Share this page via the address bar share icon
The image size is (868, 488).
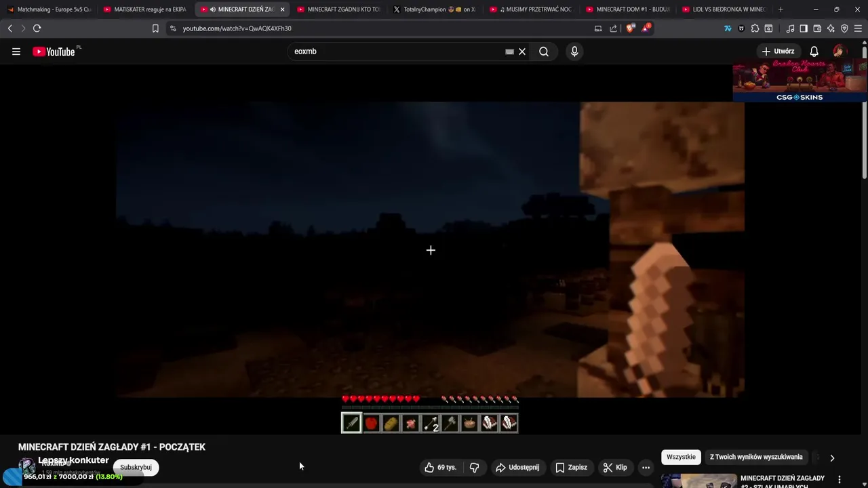tap(614, 28)
